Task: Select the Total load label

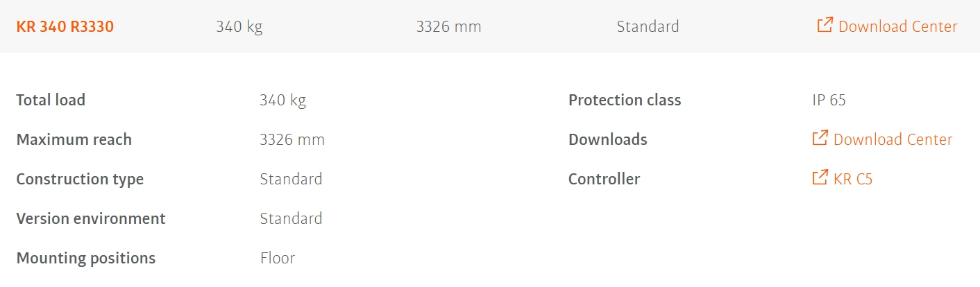Action: coord(51,100)
